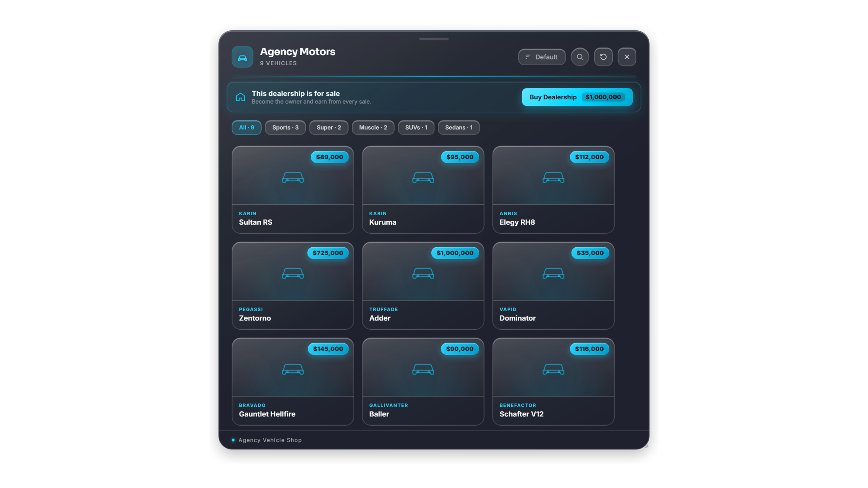Open the search magnifier icon
The width and height of the screenshot is (868, 488).
pos(580,57)
